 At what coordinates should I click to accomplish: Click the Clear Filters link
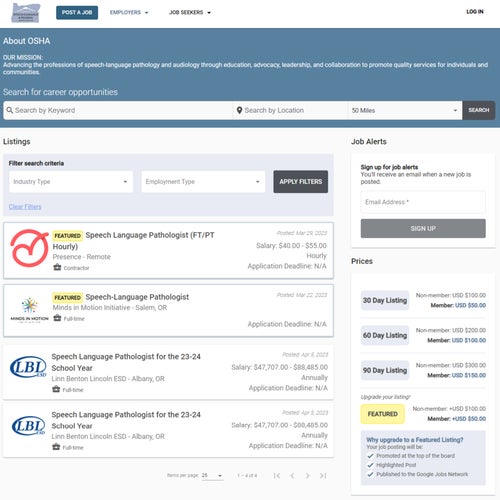pos(25,207)
